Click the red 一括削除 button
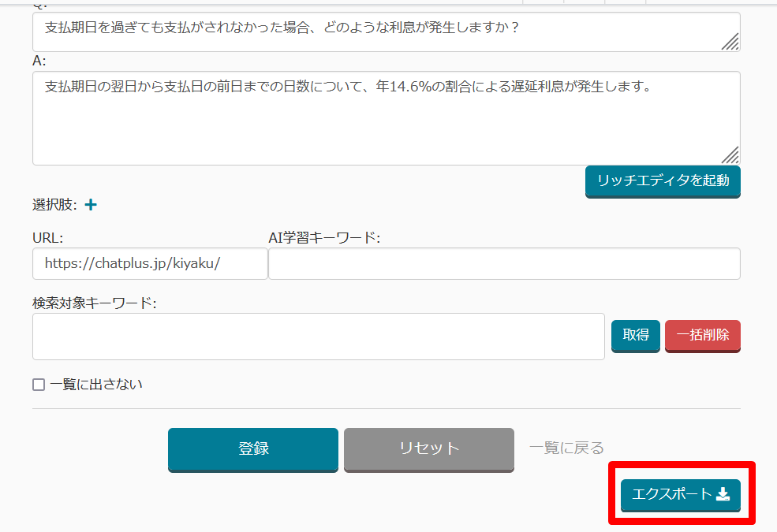The height and width of the screenshot is (532, 777). [x=702, y=335]
